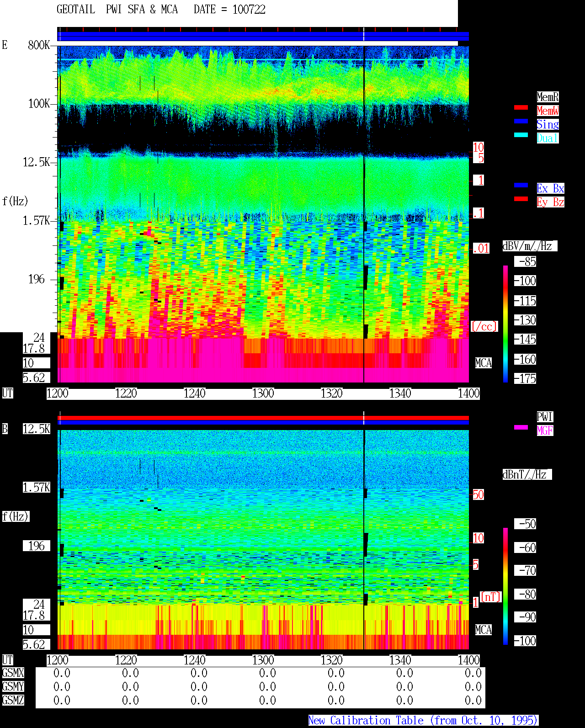The width and height of the screenshot is (585, 728).
Task: Select the 'Sing' legend label
Action: [x=548, y=124]
